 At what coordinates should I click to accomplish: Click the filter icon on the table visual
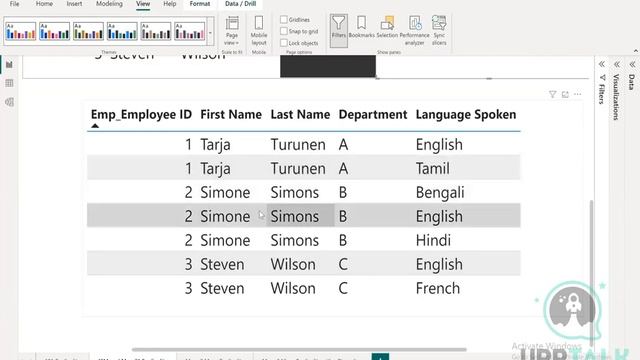552,94
